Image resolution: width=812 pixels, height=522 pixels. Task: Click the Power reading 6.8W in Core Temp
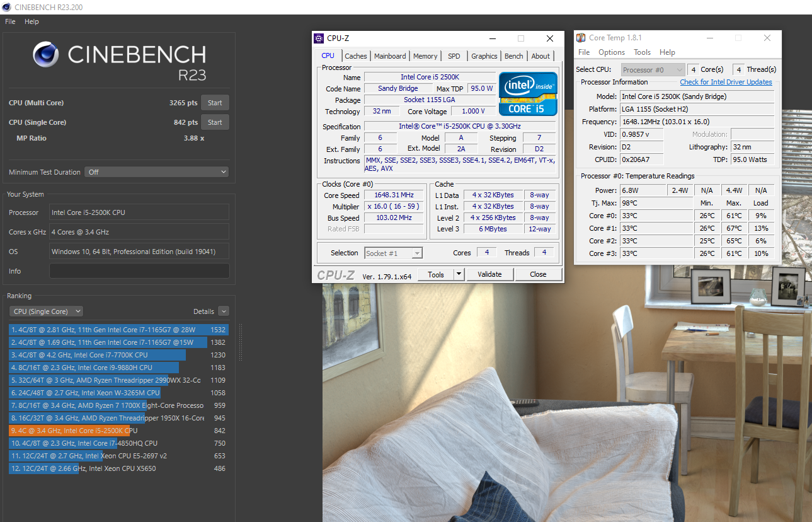643,190
